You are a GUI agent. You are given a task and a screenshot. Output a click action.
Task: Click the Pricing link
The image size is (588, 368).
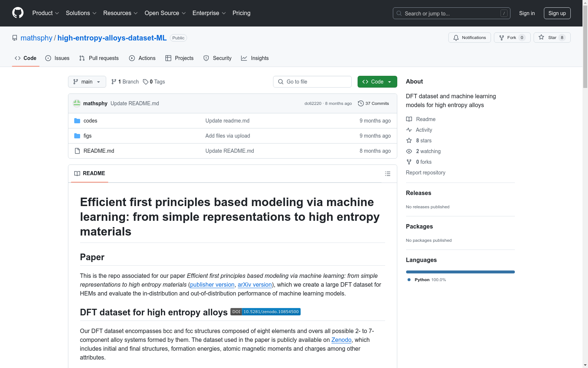[x=241, y=13]
